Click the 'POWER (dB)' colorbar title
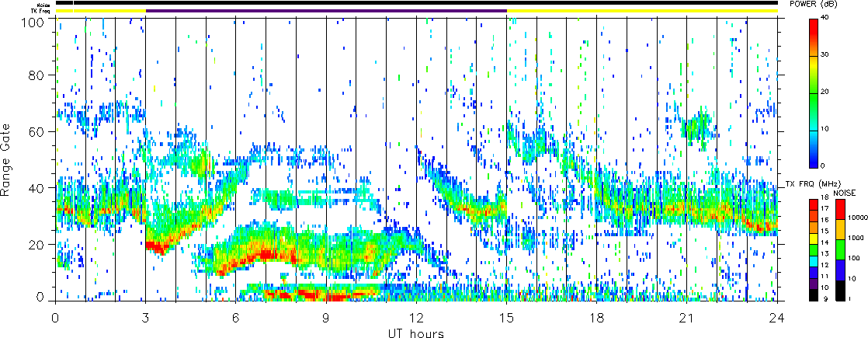The image size is (868, 338). click(x=814, y=5)
